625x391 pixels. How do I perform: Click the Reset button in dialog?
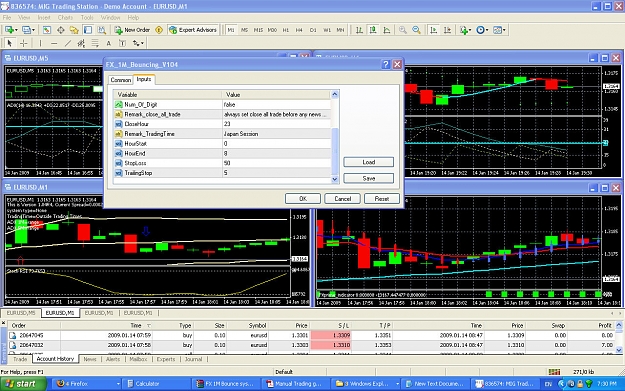pyautogui.click(x=382, y=198)
